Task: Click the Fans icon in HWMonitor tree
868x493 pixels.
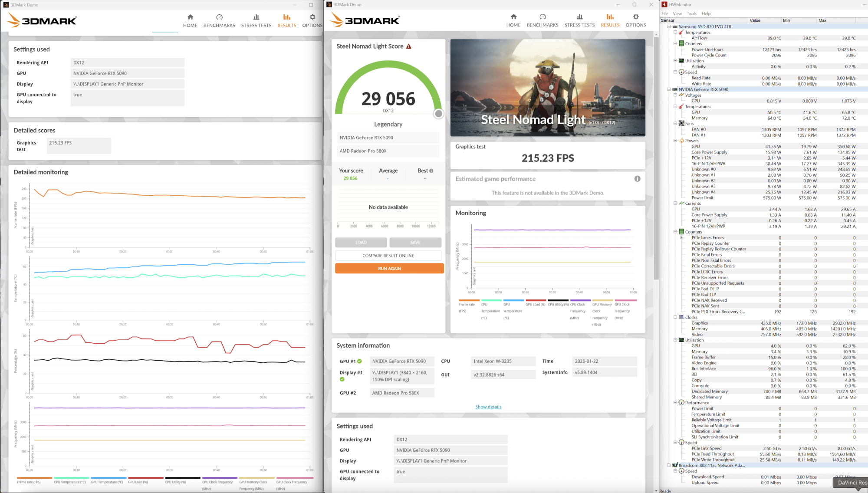Action: coord(681,124)
